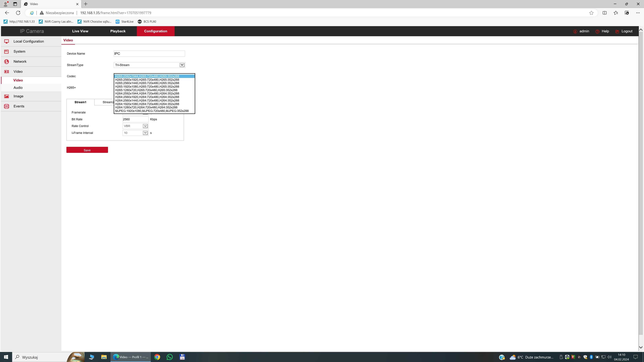
Task: Switch to Live View tab
Action: [80, 31]
